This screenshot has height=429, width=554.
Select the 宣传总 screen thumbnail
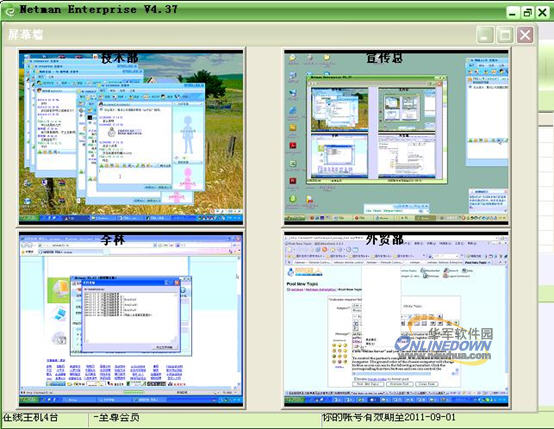396,137
